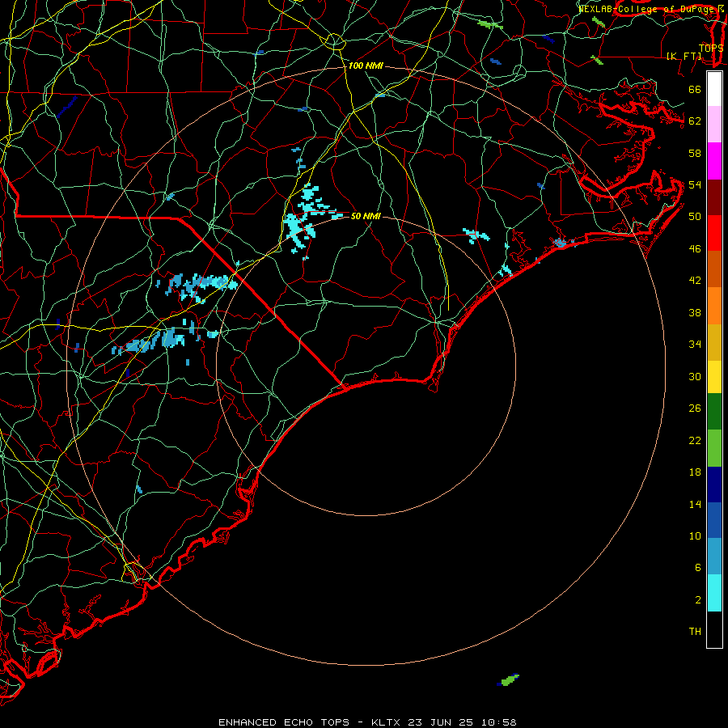Click the legend value '46'
Image resolution: width=728 pixels, height=728 pixels.
click(x=695, y=249)
